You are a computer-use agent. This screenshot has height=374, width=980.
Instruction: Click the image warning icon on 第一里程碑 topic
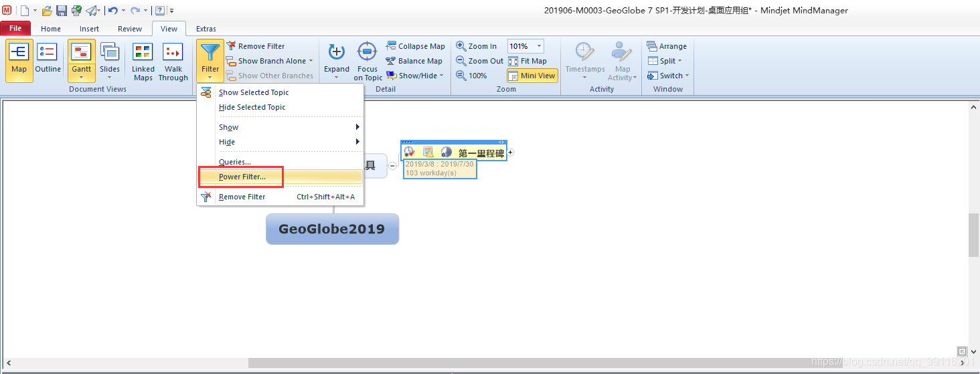[428, 153]
